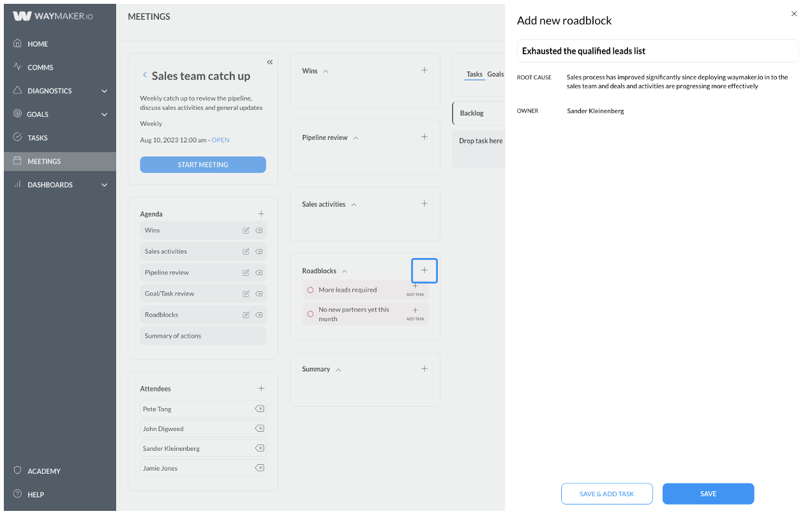Image resolution: width=812 pixels, height=516 pixels.
Task: Remove attendee Pete Tong
Action: [259, 409]
